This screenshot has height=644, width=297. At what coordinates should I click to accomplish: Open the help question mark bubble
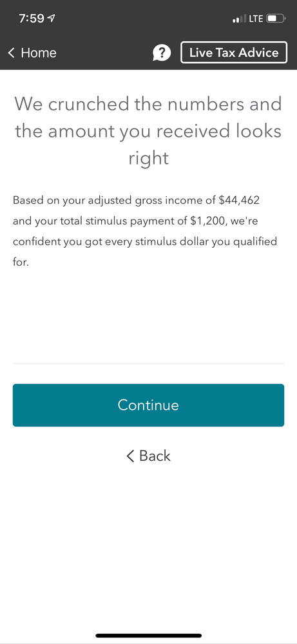coord(162,52)
